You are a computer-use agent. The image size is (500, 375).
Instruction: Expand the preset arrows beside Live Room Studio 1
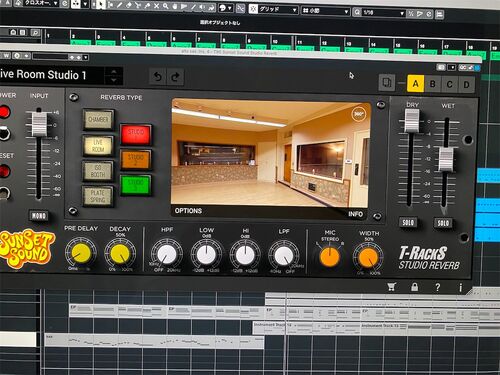114,76
